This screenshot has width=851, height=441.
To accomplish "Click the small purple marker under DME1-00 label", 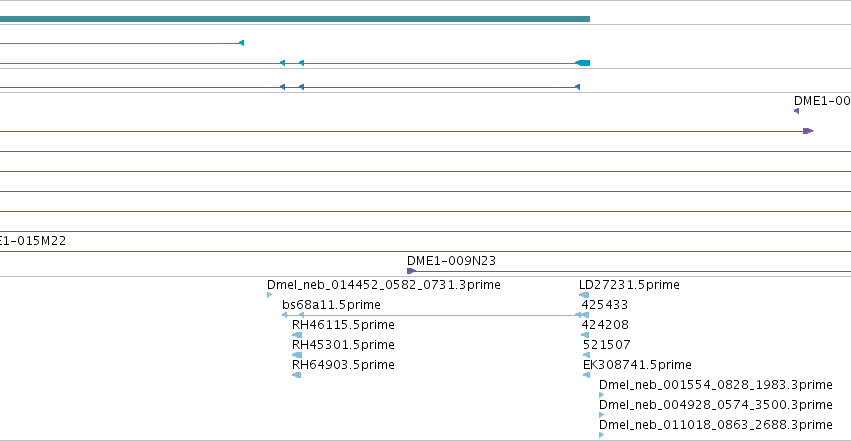I will point(796,111).
